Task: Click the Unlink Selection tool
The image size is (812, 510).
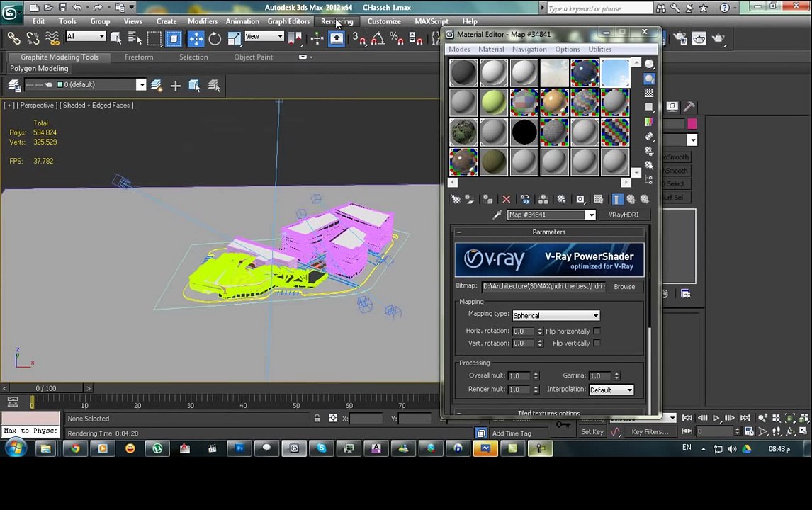Action: pos(33,38)
